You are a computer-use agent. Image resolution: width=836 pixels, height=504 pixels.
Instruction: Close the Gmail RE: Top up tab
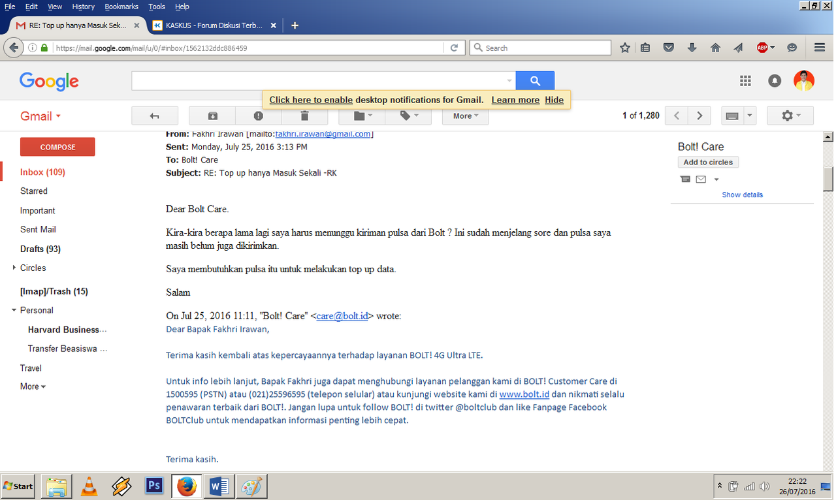tap(137, 25)
